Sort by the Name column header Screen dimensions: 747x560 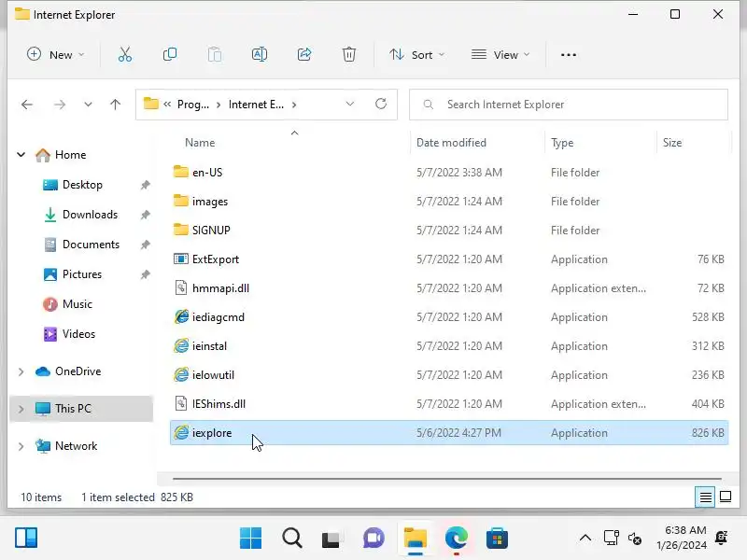point(200,143)
